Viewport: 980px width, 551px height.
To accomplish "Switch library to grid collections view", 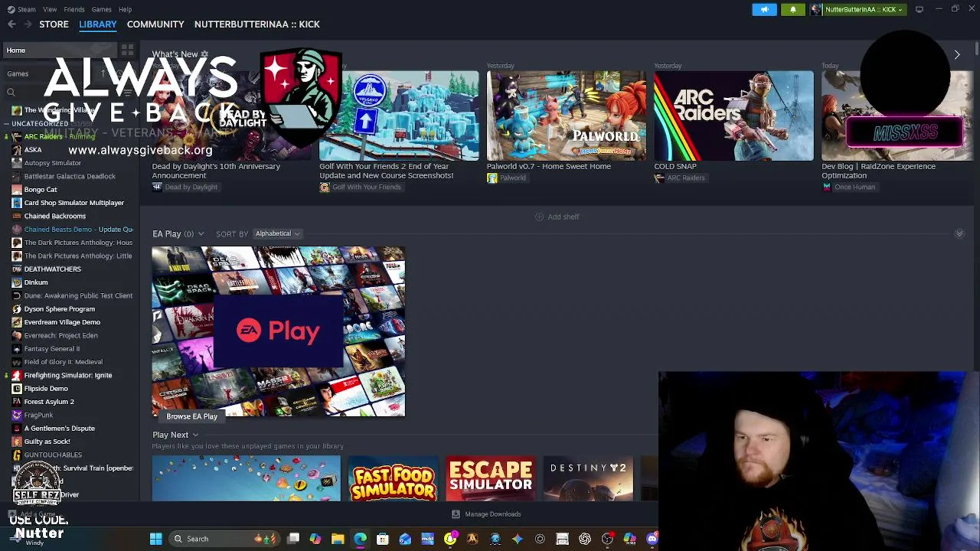I will coord(127,51).
